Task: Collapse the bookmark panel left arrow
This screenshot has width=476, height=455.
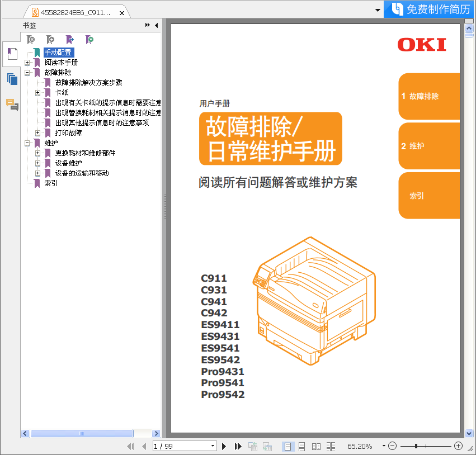Action: click(157, 25)
